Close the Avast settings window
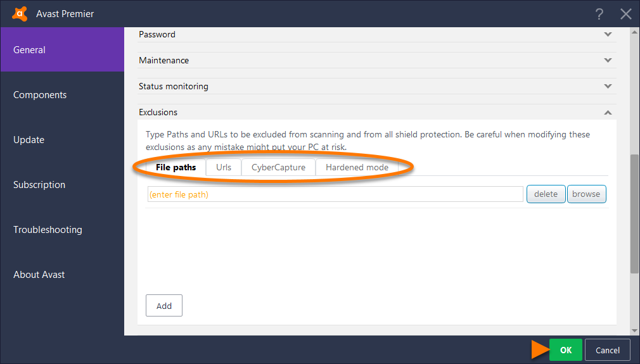 point(625,14)
